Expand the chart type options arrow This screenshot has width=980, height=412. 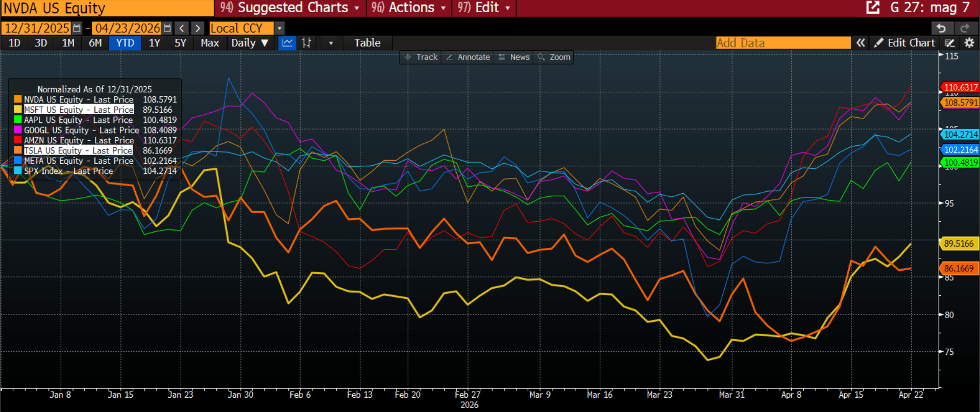coord(331,43)
